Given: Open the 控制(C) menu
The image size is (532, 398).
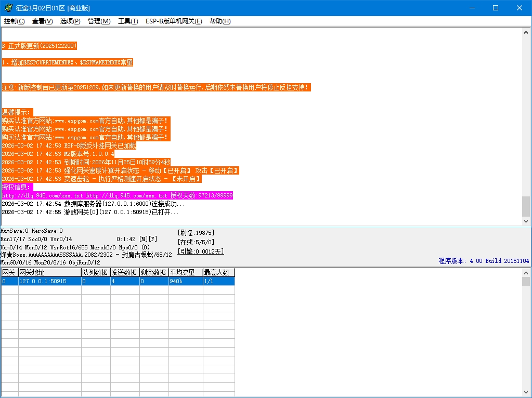Looking at the screenshot, I should pyautogui.click(x=15, y=21).
